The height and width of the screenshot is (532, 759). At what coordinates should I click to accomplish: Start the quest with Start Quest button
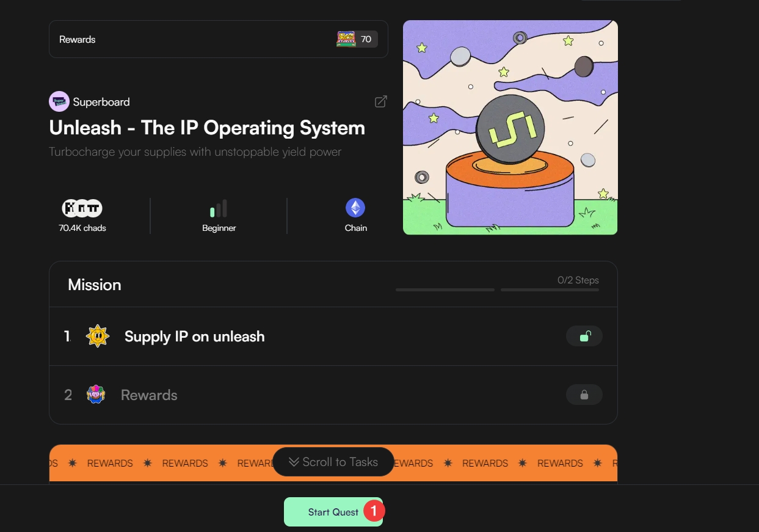pyautogui.click(x=333, y=512)
